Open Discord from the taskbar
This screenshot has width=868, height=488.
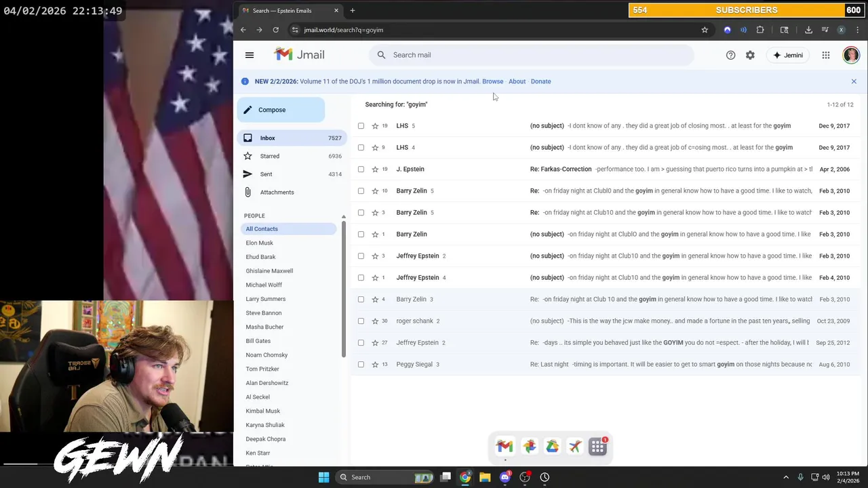505,477
